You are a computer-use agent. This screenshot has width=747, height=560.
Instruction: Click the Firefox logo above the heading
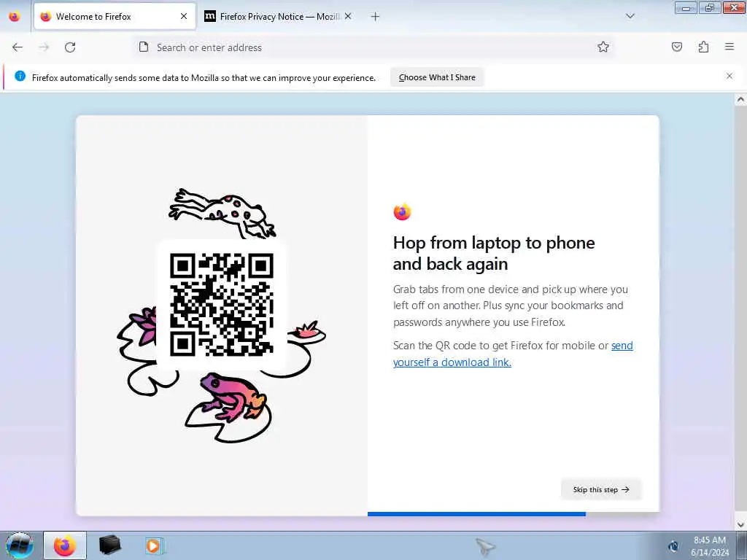pyautogui.click(x=402, y=211)
